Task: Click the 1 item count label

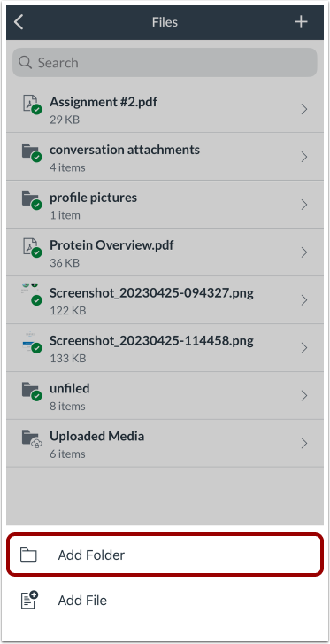Action: [x=65, y=215]
